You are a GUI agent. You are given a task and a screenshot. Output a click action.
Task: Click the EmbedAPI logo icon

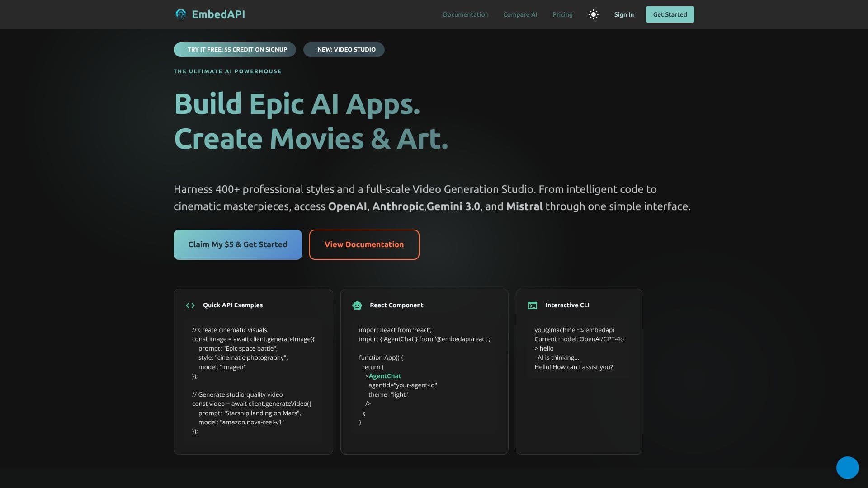(x=180, y=14)
